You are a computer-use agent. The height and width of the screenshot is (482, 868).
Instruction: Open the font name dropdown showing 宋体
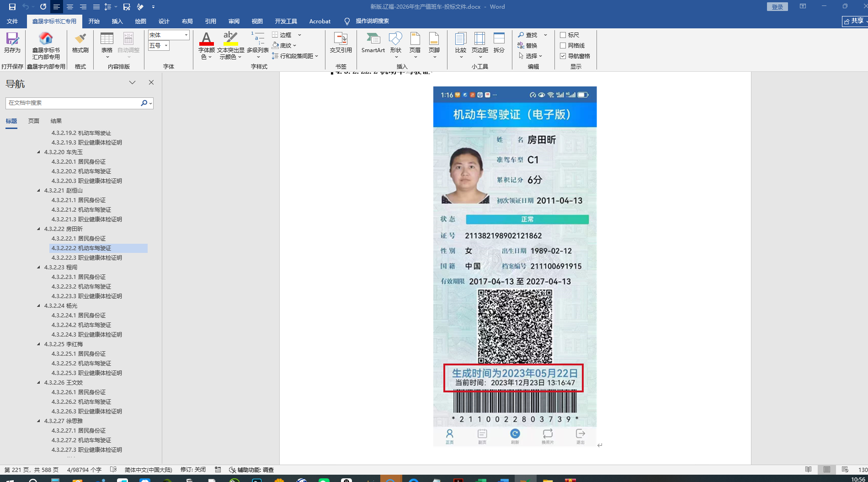point(186,35)
